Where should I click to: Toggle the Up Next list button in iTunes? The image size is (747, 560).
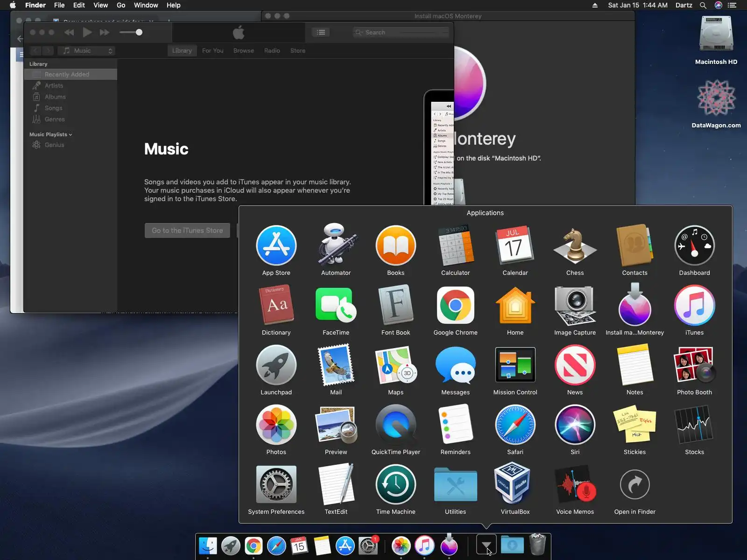321,32
